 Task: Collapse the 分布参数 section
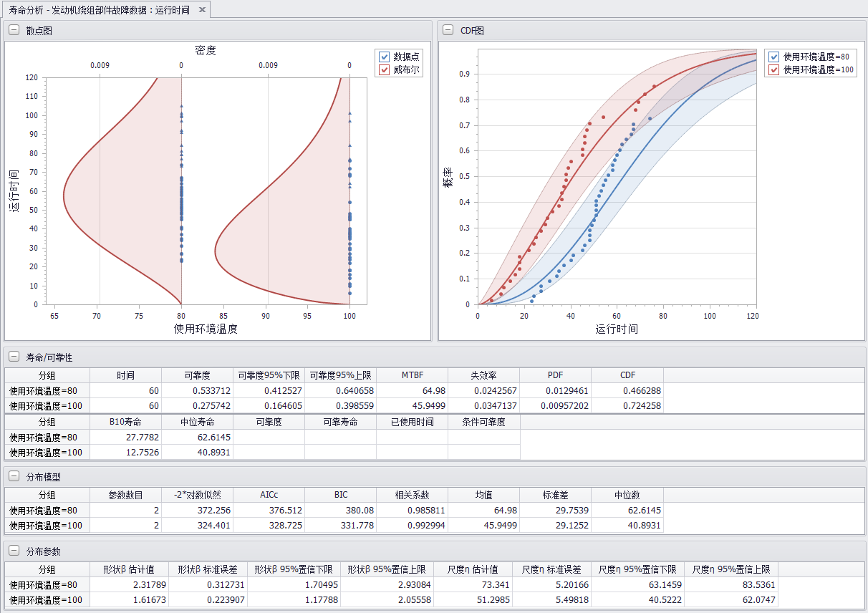coord(14,551)
